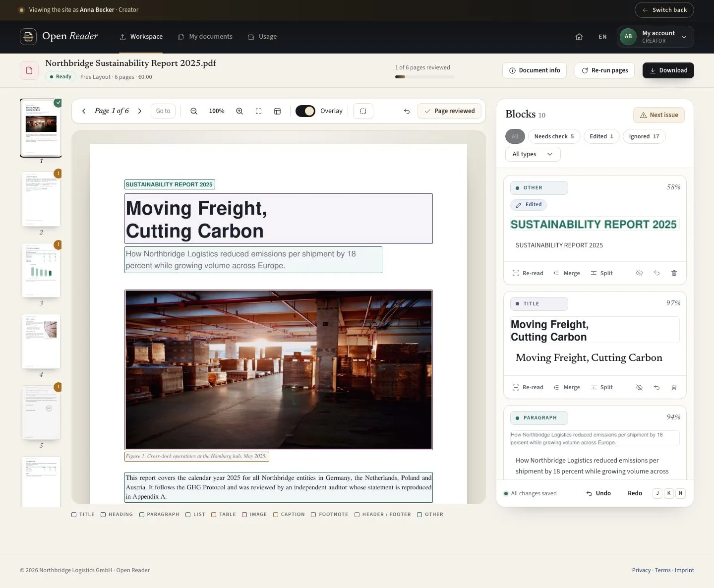Open the My documents tab
Screen dimensions: 714x588
[205, 37]
